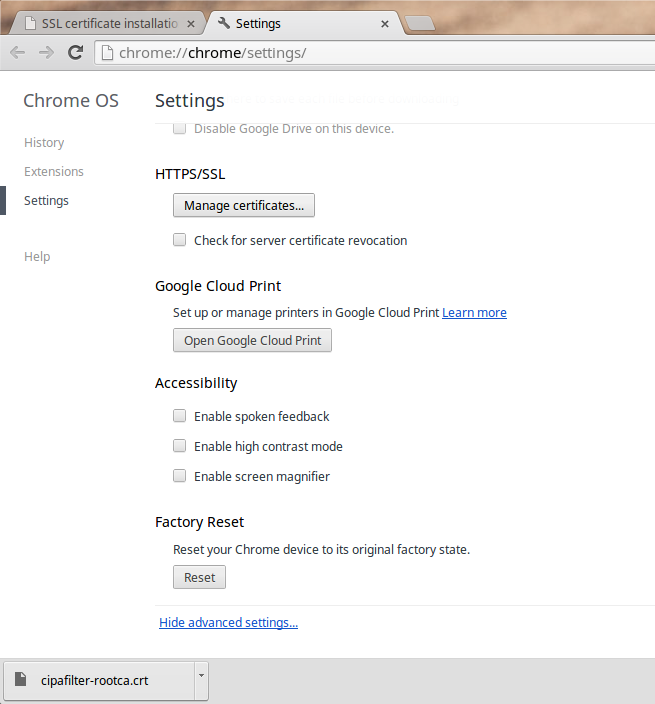This screenshot has height=704, width=655.
Task: Click Hide advanced settings link
Action: tap(229, 623)
